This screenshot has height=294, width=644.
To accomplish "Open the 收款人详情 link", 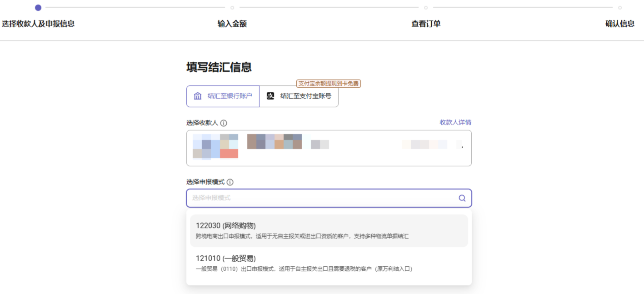I will click(455, 122).
